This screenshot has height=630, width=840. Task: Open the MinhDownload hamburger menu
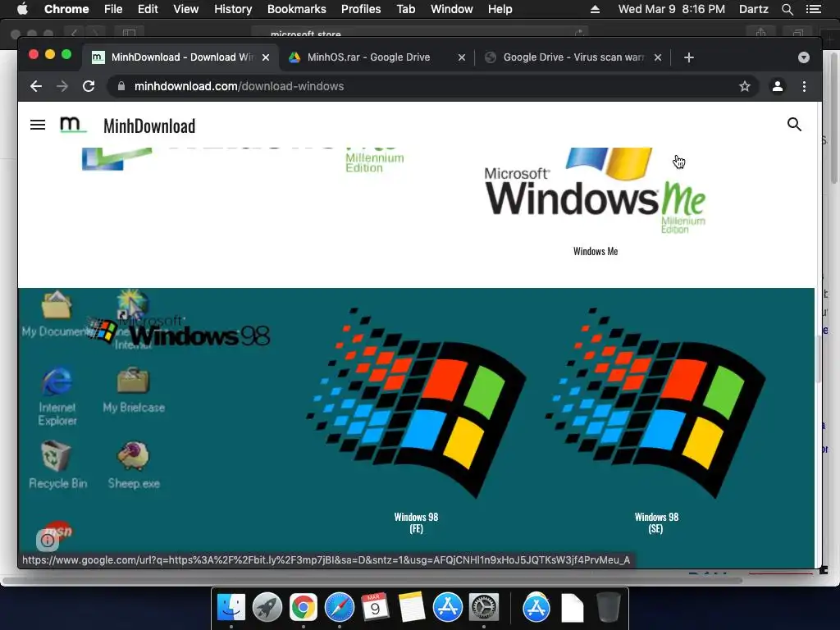[x=38, y=125]
